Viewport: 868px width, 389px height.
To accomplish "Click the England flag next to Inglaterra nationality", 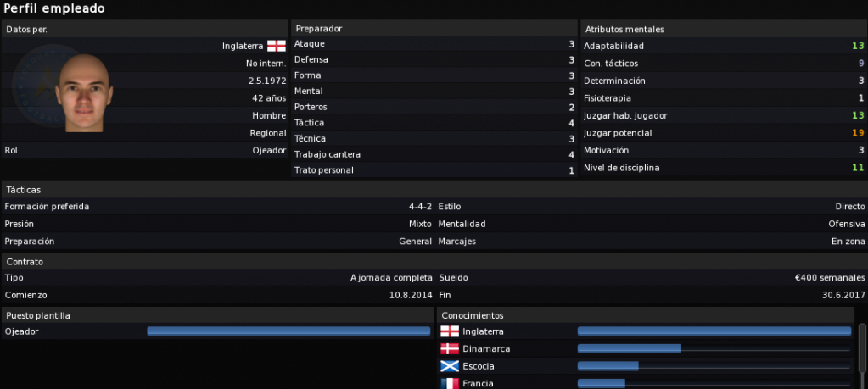I will click(x=277, y=46).
